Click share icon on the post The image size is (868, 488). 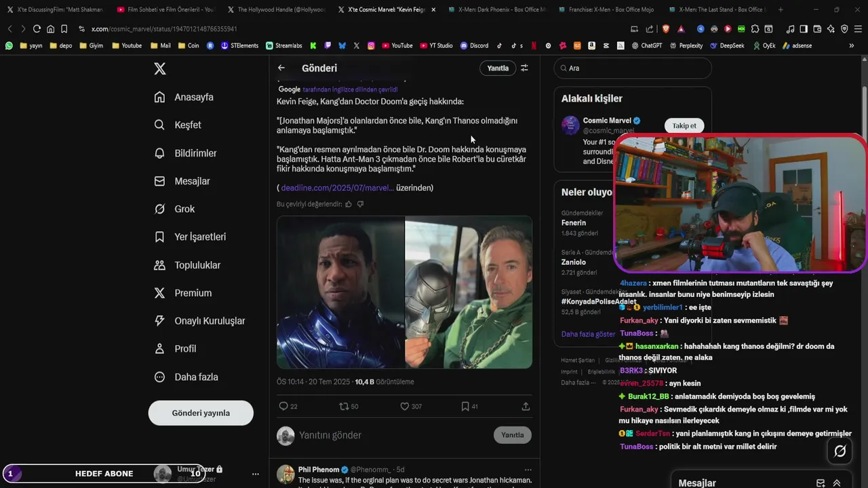(526, 406)
